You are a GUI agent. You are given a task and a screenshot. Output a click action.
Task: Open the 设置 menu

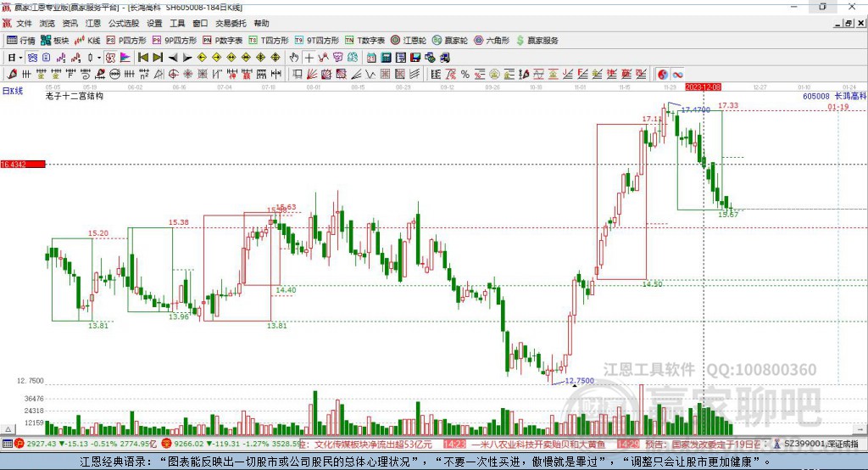(x=154, y=23)
